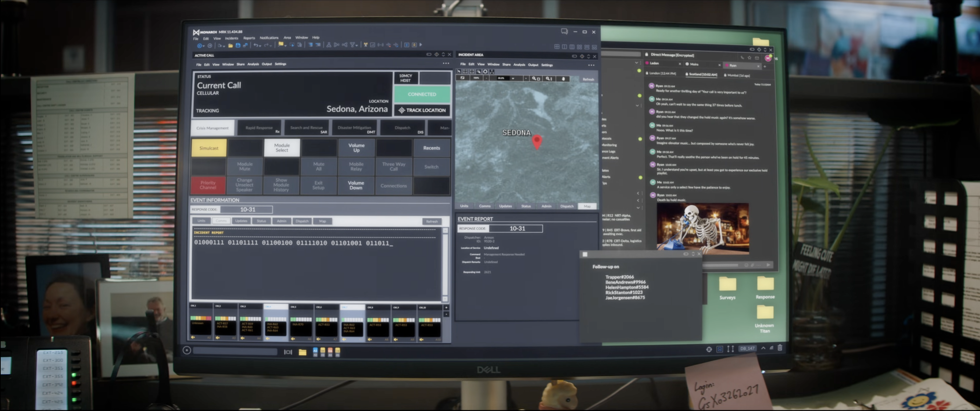Toggle the green CONNECTED status button
The width and height of the screenshot is (980, 411).
pyautogui.click(x=422, y=94)
